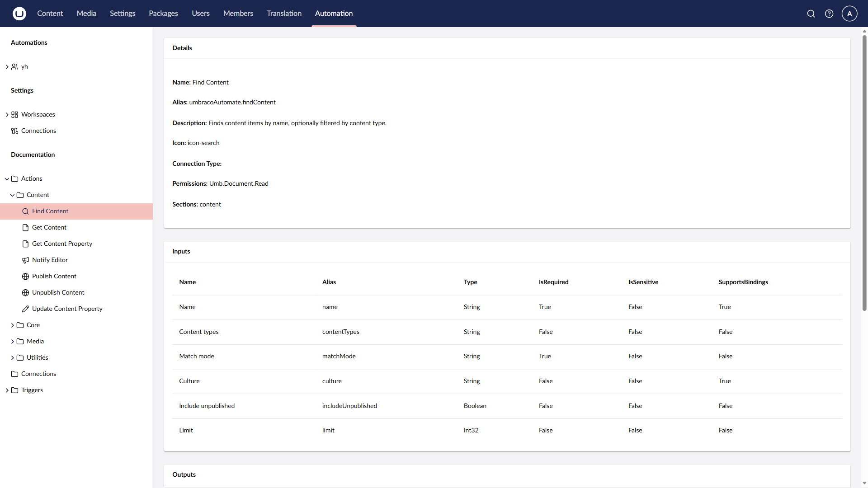Viewport: 868px width, 488px height.
Task: Open the Settings section tab
Action: pos(123,14)
